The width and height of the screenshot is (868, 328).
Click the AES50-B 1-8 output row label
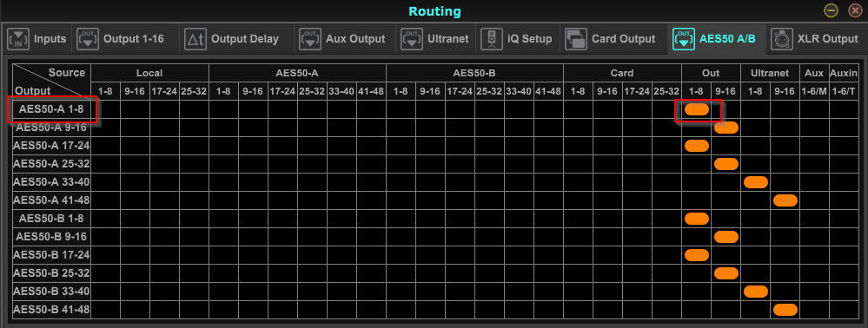coord(51,219)
